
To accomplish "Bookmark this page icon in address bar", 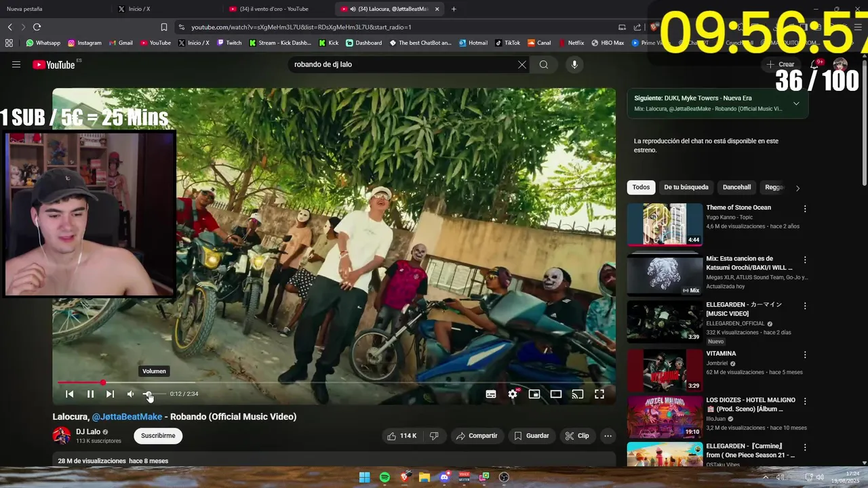I will click(x=163, y=27).
